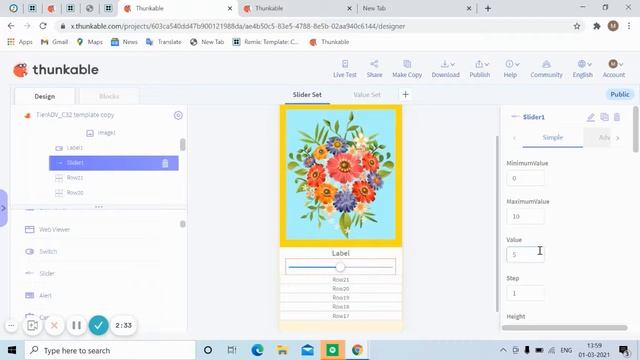640x360 pixels.
Task: Open project settings gear icon
Action: (178, 116)
